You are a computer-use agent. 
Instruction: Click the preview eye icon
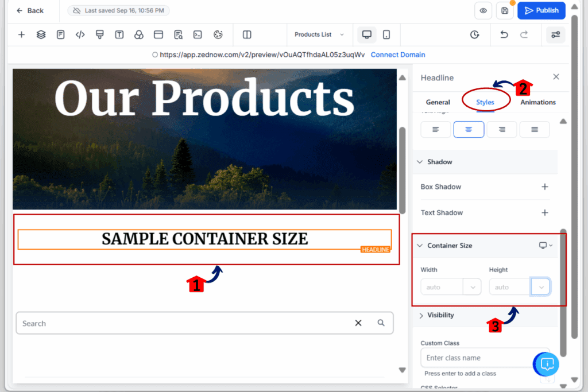(483, 10)
